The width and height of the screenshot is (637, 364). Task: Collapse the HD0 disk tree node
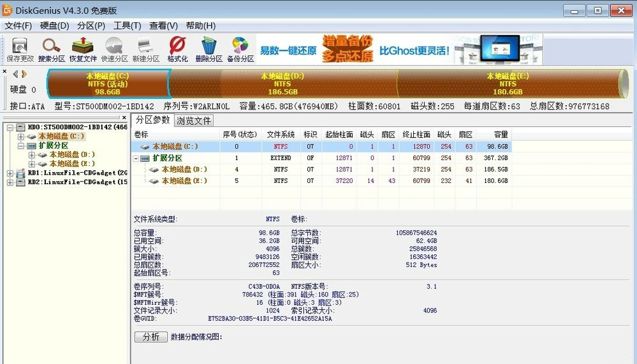pyautogui.click(x=10, y=127)
